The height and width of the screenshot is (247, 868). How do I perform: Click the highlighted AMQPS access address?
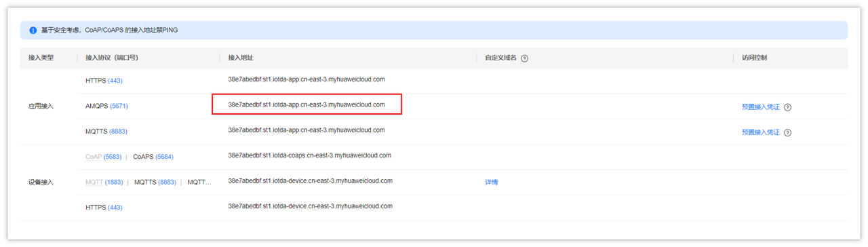307,104
